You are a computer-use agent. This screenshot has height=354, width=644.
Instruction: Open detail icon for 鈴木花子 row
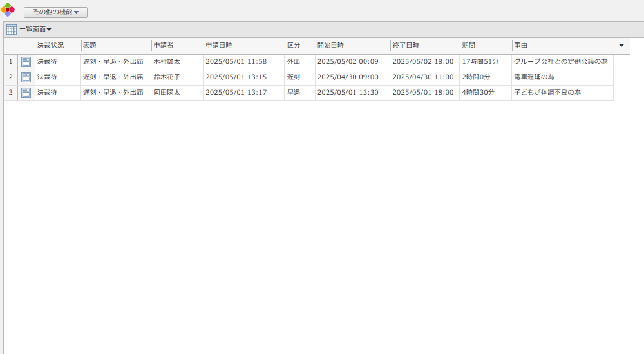[x=26, y=77]
